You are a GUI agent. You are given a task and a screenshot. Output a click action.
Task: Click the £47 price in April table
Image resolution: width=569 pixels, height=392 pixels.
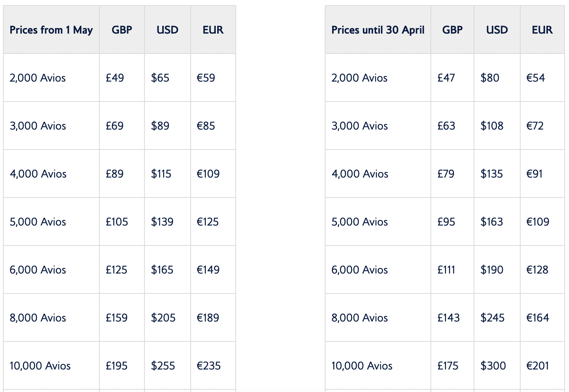pos(446,78)
